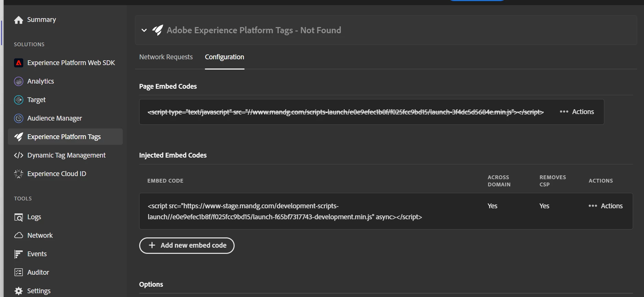Screen dimensions: 644x297
Task: Click the SOLUTIONS section label
Action: tap(29, 45)
